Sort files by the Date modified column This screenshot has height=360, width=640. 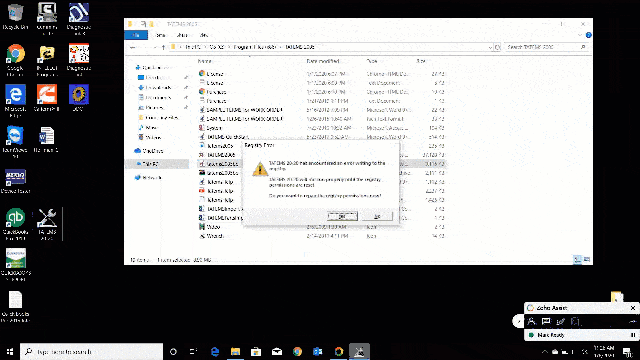click(323, 61)
